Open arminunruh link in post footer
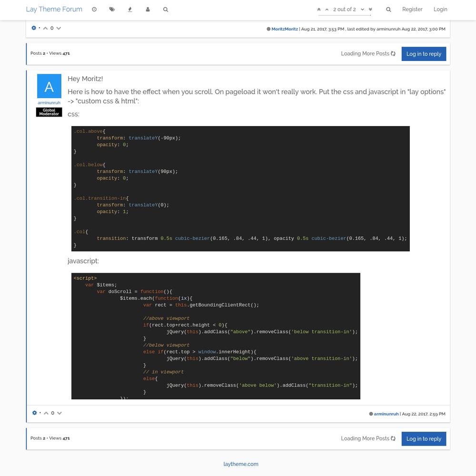 tap(386, 414)
